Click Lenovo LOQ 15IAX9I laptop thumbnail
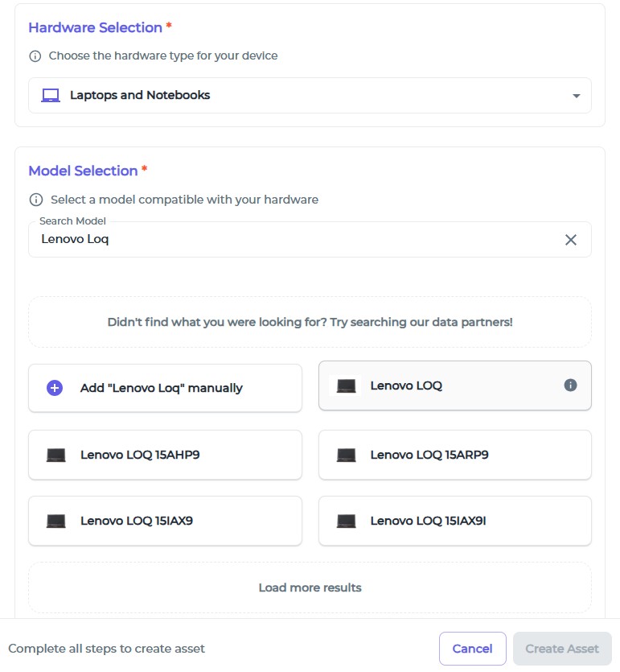The width and height of the screenshot is (620, 672). 346,521
